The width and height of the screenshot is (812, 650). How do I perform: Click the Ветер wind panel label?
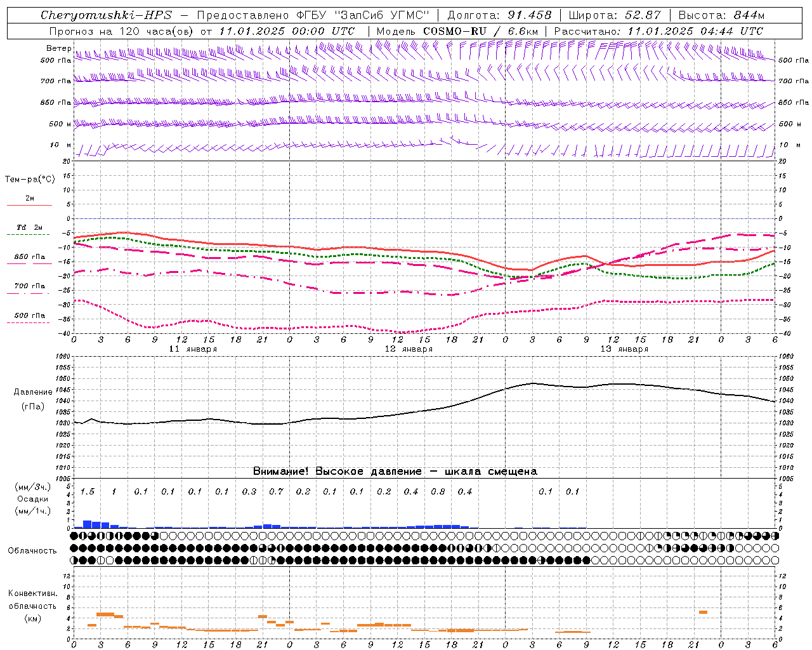coord(58,48)
